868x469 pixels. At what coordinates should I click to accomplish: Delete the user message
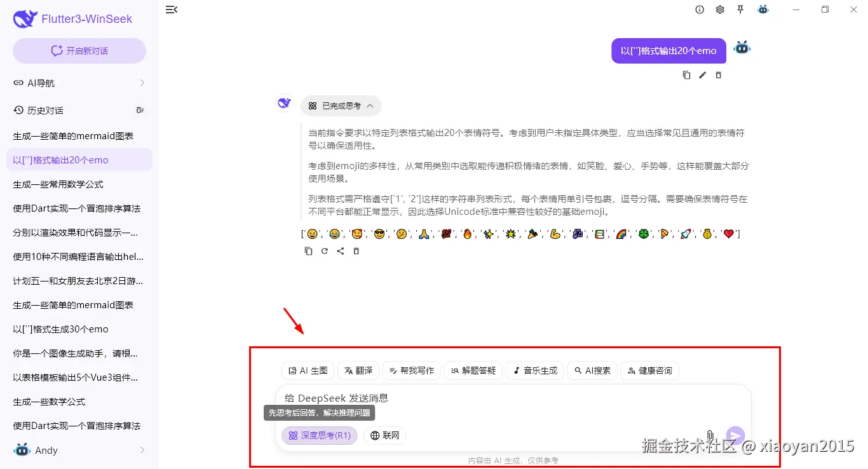(718, 74)
